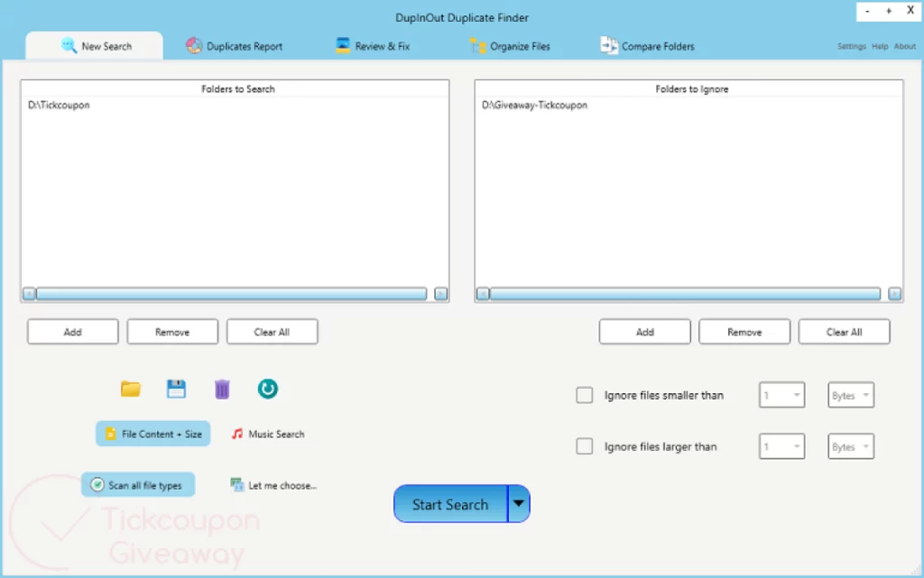The height and width of the screenshot is (578, 924).
Task: Open the Compare Folders tab
Action: pos(647,46)
